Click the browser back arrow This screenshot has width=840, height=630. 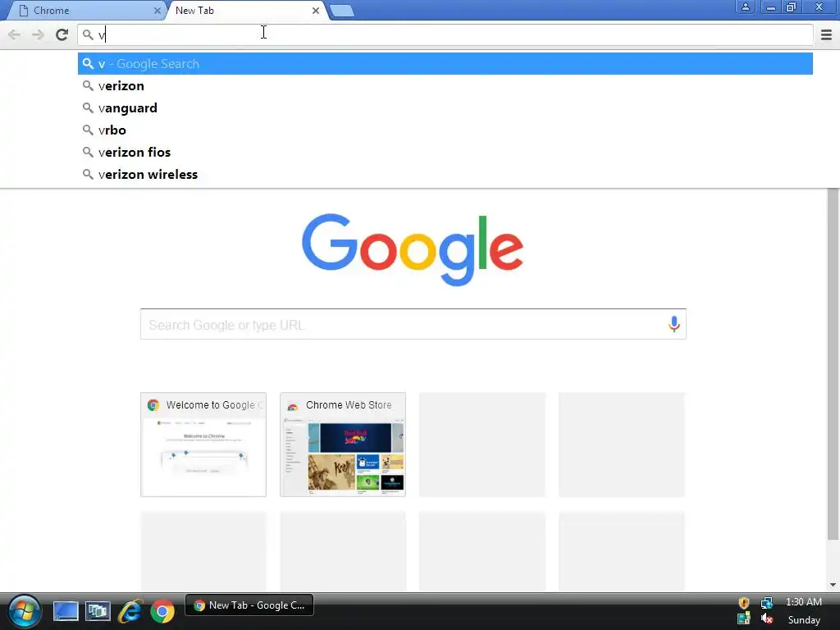point(15,35)
